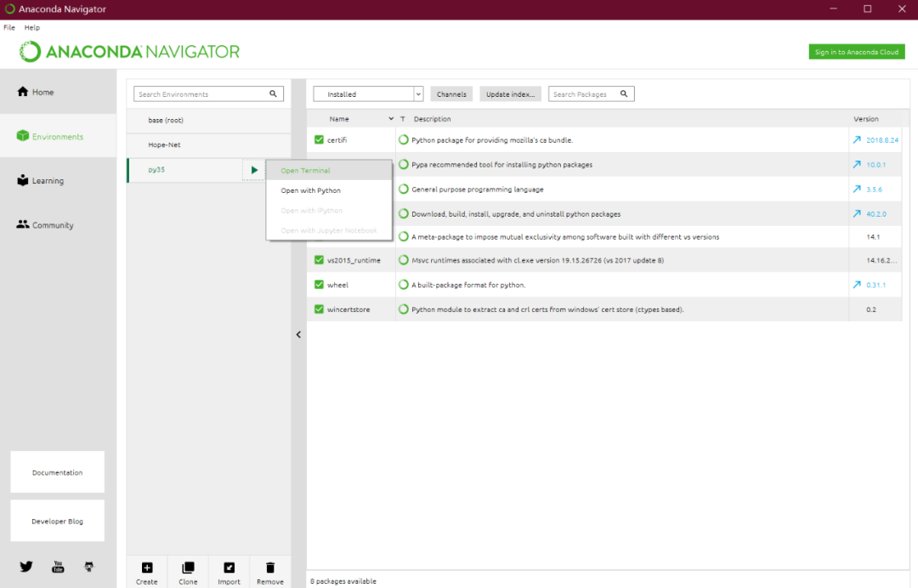
Task: Choose Open with Python
Action: (x=329, y=190)
